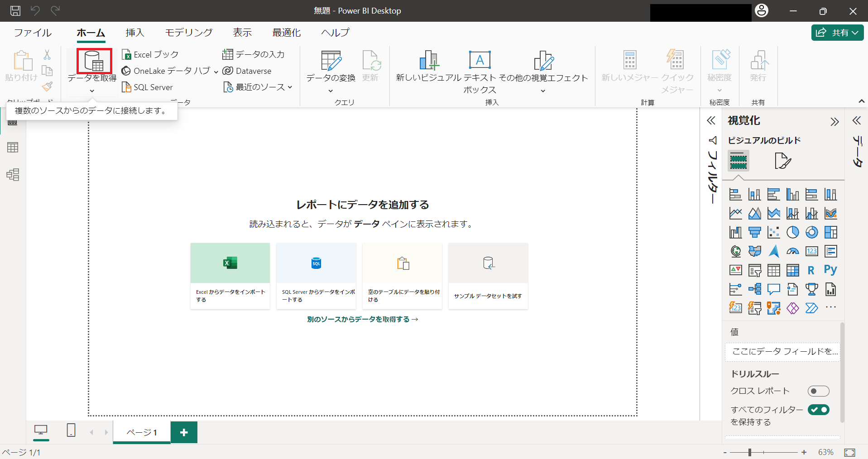The image size is (868, 459).
Task: Switch to model view in left sidebar
Action: pos(13,175)
